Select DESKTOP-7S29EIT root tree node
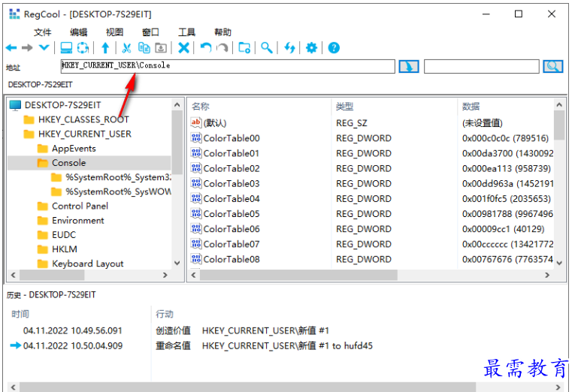The width and height of the screenshot is (575, 392). (x=62, y=105)
